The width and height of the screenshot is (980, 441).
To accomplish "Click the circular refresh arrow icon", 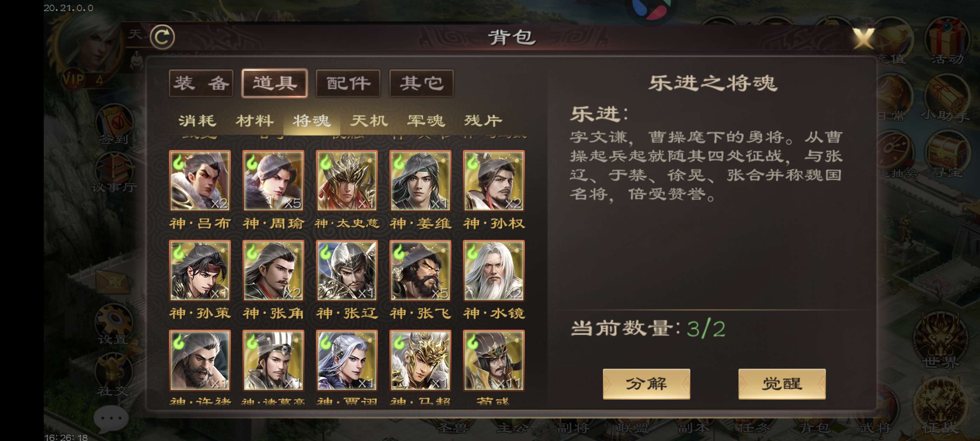I will coord(162,37).
